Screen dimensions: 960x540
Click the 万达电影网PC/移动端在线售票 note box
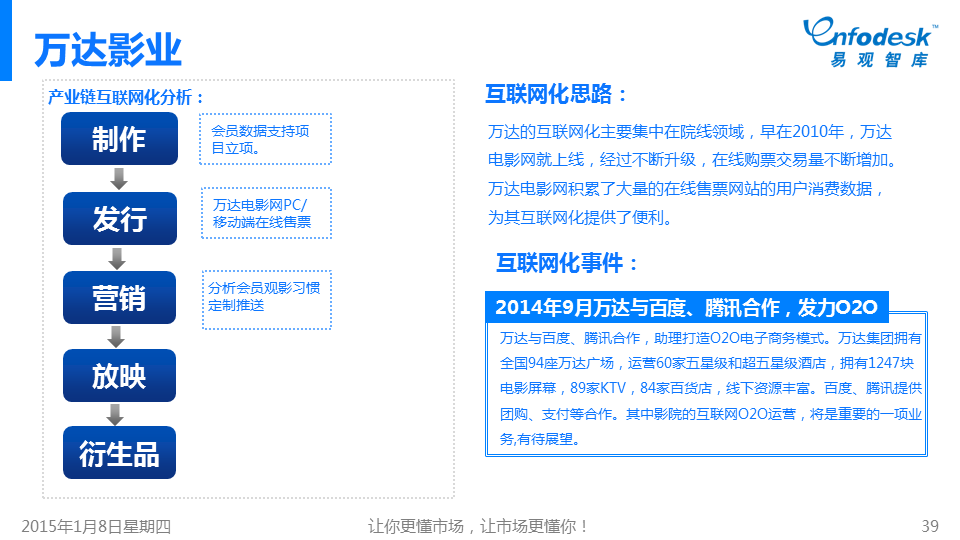265,214
